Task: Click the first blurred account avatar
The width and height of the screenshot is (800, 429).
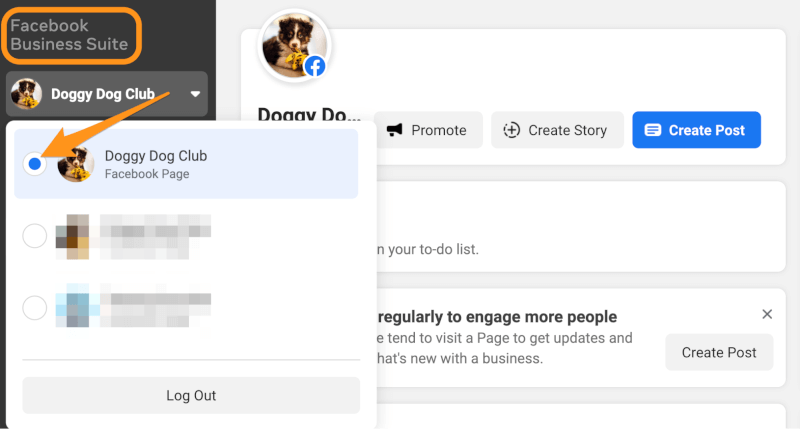Action: click(72, 236)
